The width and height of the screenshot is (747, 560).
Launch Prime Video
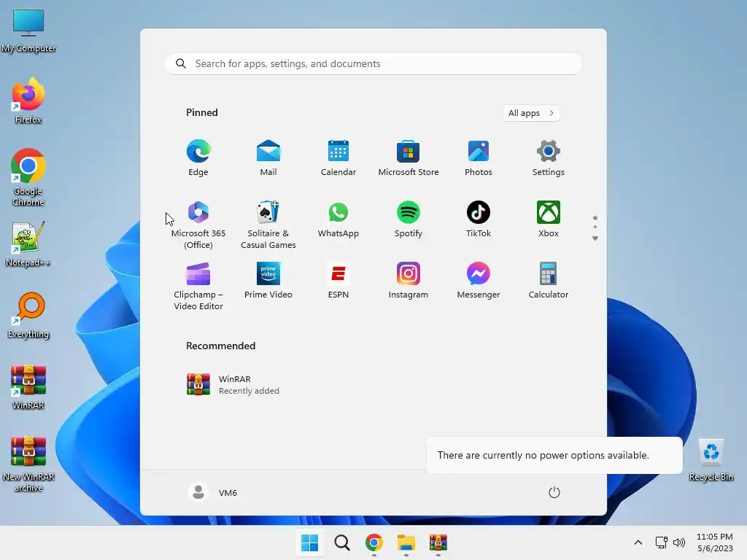pyautogui.click(x=268, y=281)
